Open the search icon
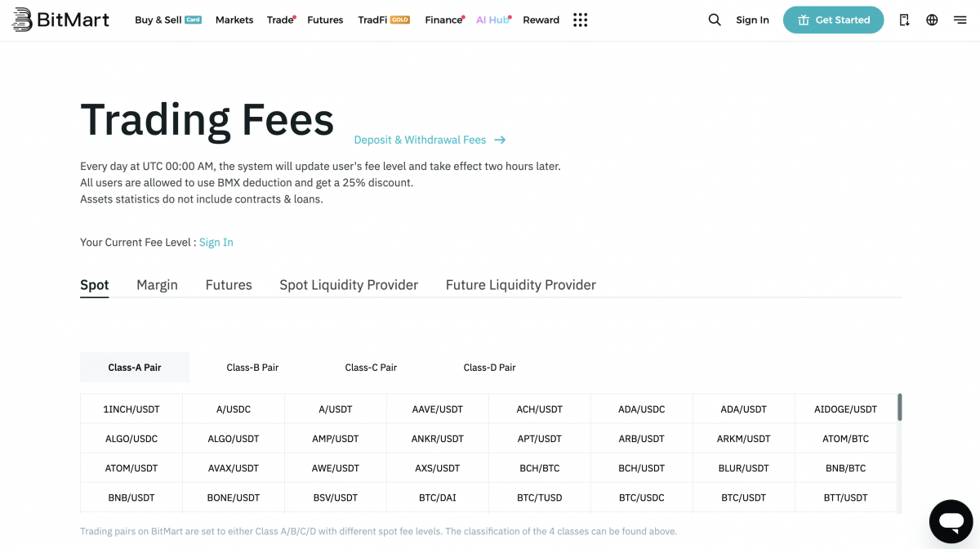This screenshot has width=980, height=549. [x=715, y=20]
